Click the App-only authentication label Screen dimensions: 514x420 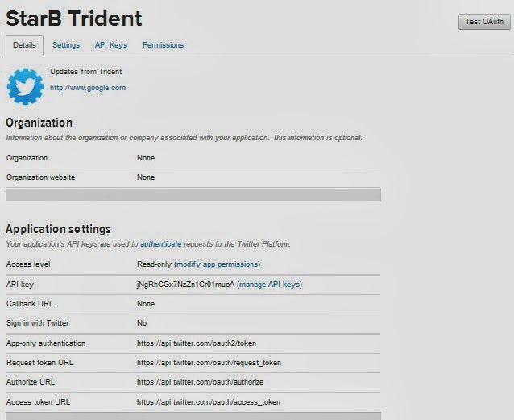46,343
